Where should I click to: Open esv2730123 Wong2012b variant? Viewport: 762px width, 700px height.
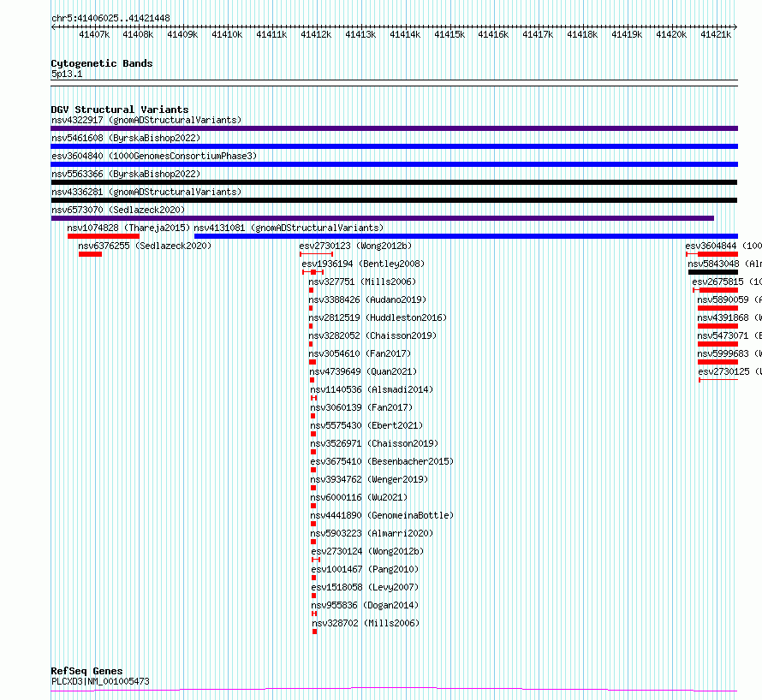click(x=355, y=246)
